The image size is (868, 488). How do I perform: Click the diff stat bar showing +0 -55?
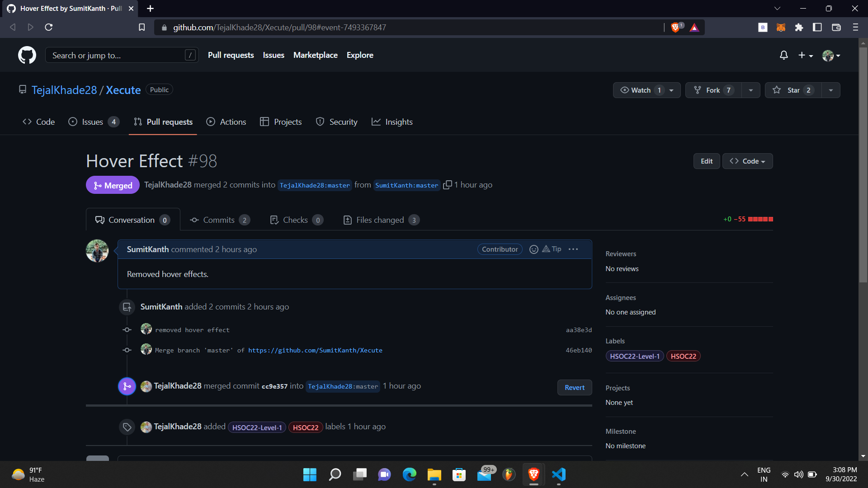pyautogui.click(x=748, y=219)
